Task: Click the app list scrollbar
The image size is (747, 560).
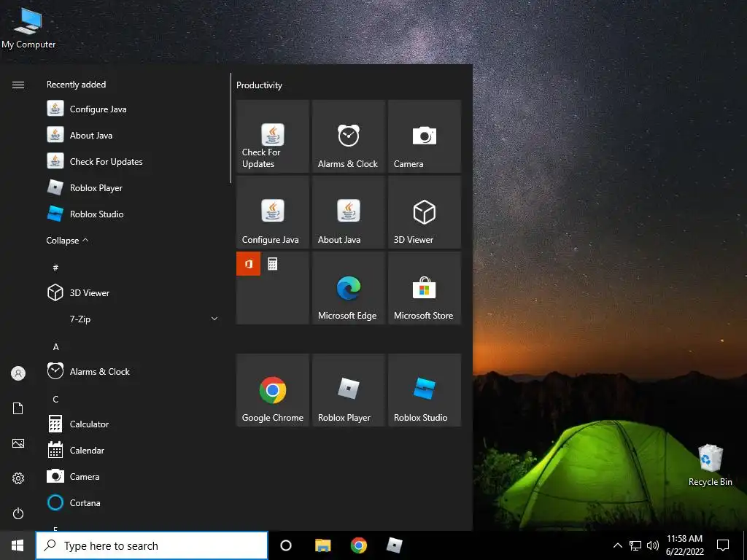Action: (x=231, y=128)
